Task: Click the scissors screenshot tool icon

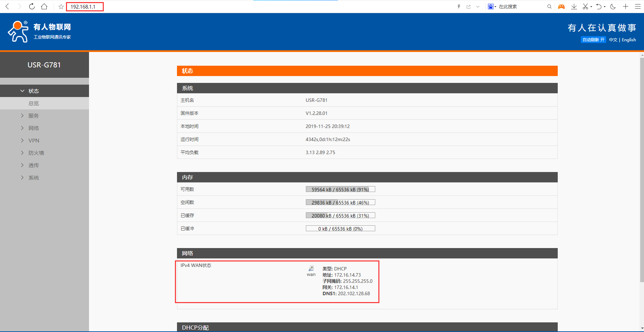Action: 585,7
